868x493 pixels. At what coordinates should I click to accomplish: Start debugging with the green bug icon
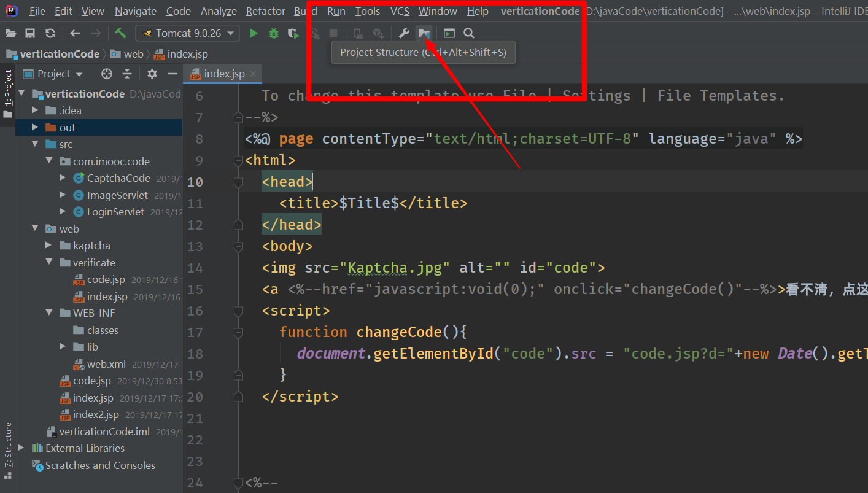[x=274, y=33]
